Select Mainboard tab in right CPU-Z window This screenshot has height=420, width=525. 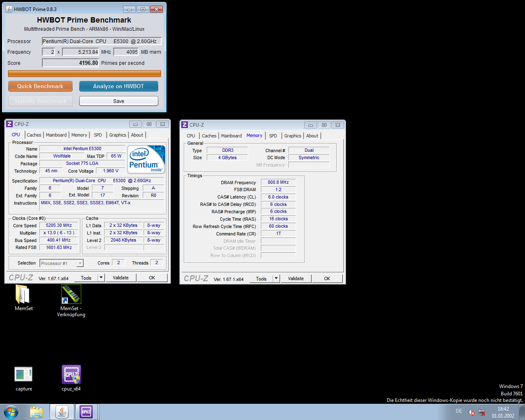pyautogui.click(x=231, y=136)
